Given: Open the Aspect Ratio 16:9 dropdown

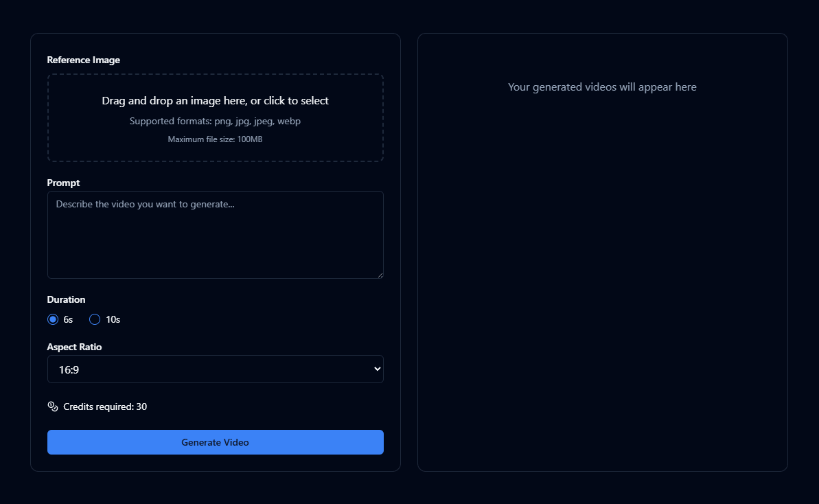Looking at the screenshot, I should (215, 369).
